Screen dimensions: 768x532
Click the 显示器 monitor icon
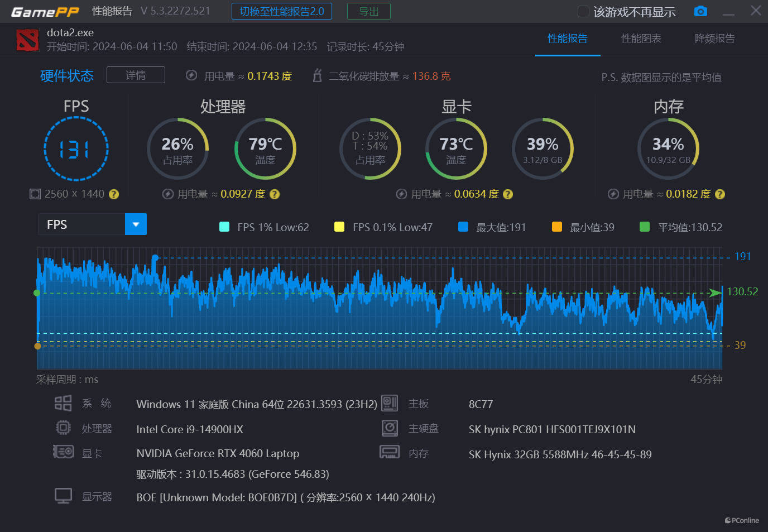(63, 496)
